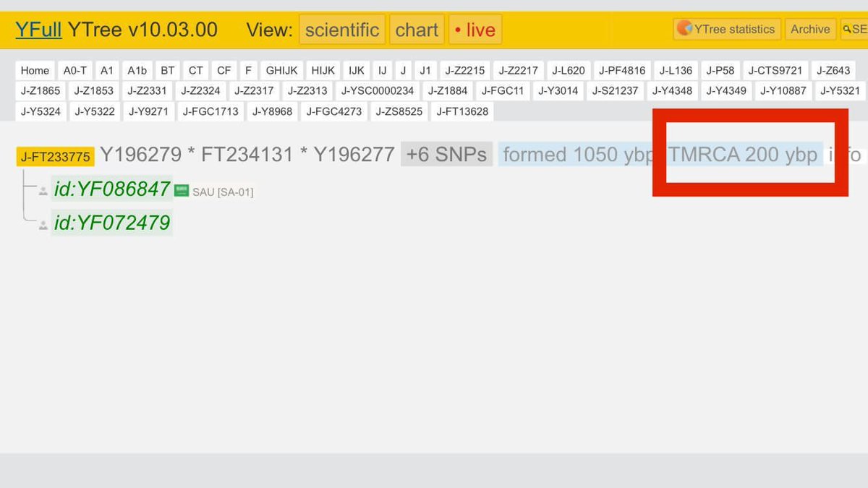Navigate to BT haplogroup
This screenshot has height=488, width=868.
(x=168, y=70)
